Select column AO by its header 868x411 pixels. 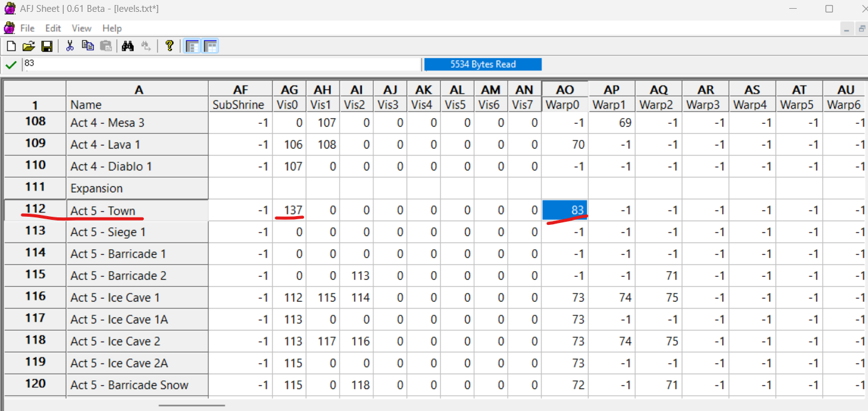click(x=564, y=89)
